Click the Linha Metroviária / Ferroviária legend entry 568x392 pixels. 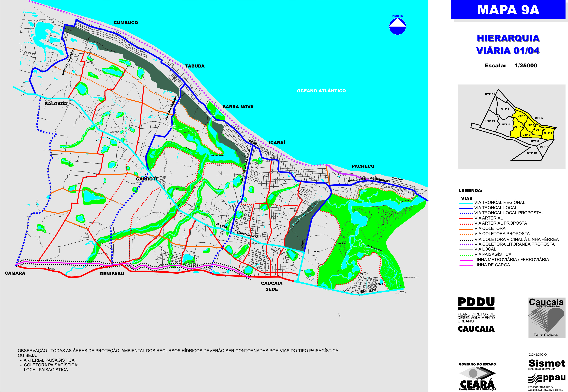(511, 260)
